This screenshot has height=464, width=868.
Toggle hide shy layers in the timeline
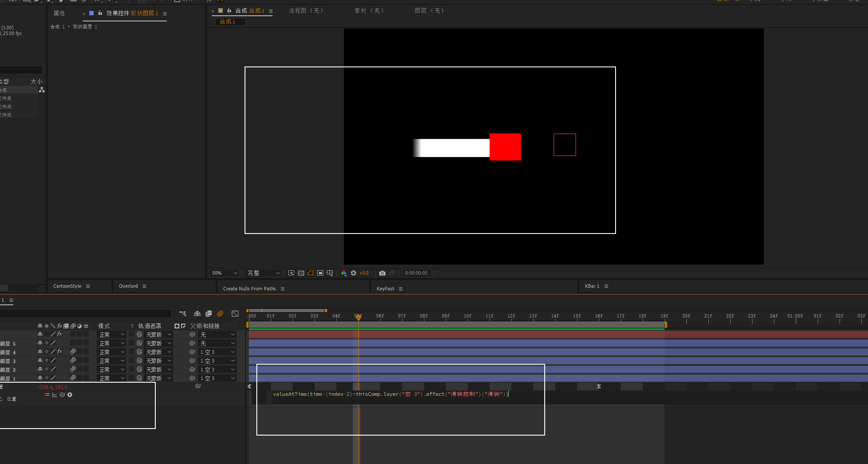pyautogui.click(x=197, y=314)
